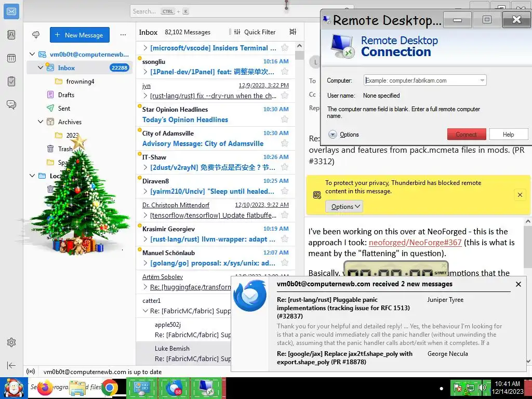Image resolution: width=532 pixels, height=399 pixels.
Task: Collapse the spaces toolbar arrow
Action: coord(11,365)
